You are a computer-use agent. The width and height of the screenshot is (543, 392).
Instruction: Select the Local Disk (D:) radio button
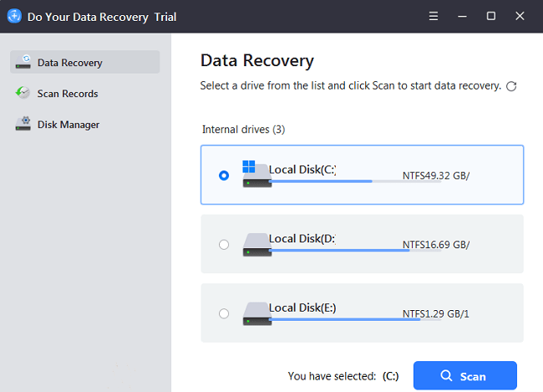(x=223, y=245)
